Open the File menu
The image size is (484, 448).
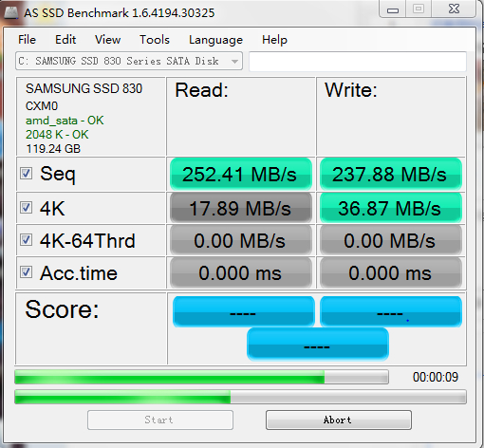tap(27, 40)
